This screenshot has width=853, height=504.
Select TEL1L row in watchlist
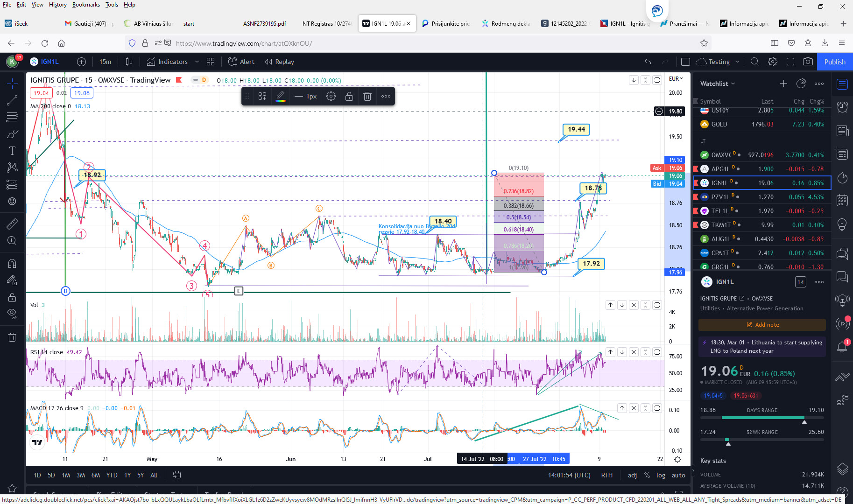click(762, 211)
